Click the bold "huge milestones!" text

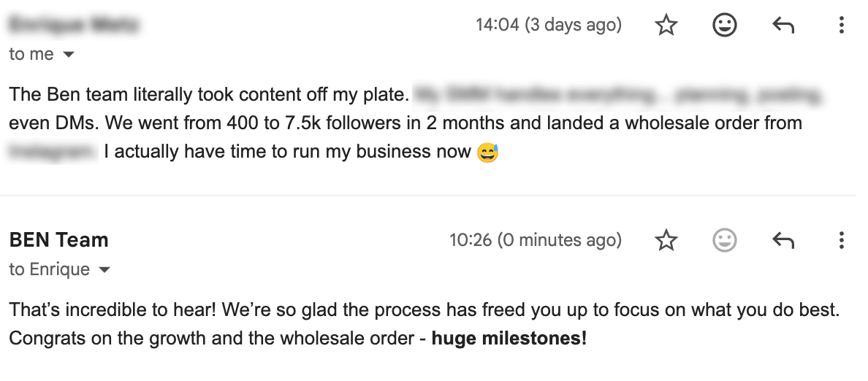pyautogui.click(x=509, y=339)
